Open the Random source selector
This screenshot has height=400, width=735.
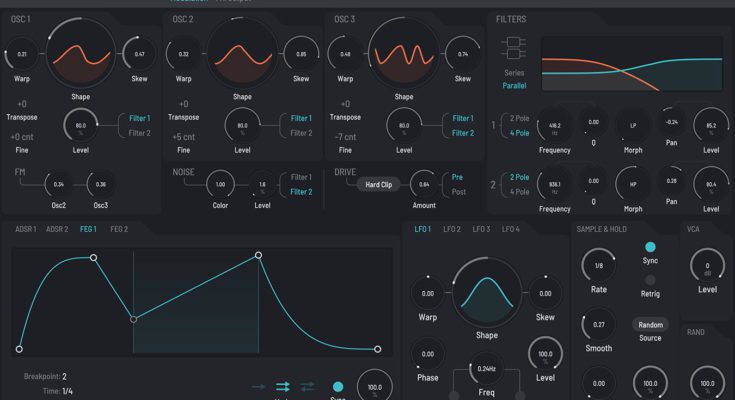tap(650, 325)
